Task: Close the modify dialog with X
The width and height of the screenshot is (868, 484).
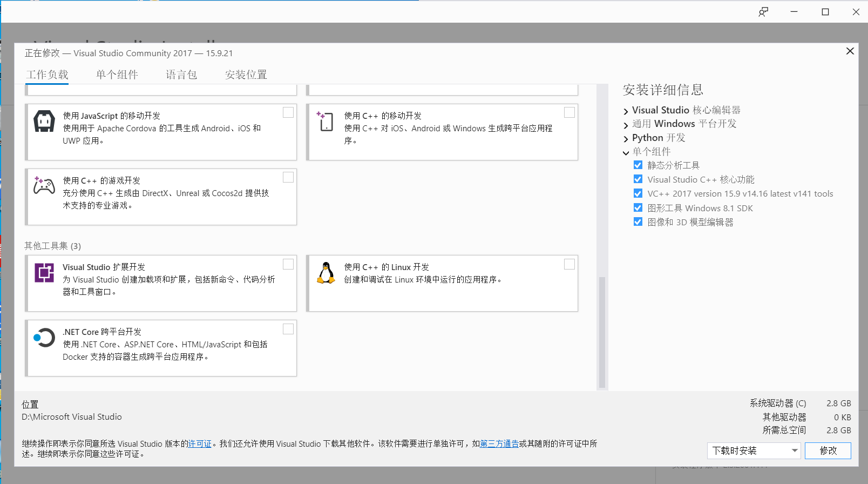Action: coord(850,51)
